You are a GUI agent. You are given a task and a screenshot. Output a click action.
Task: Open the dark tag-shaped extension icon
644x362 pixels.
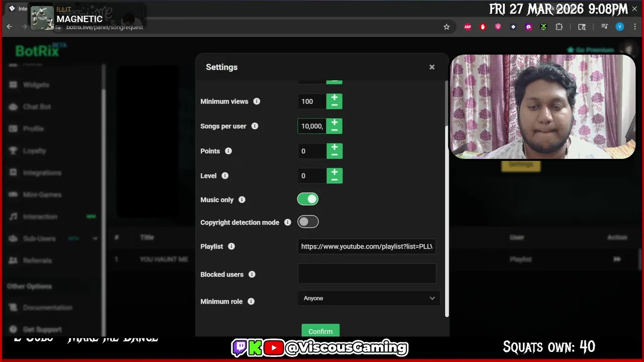click(513, 27)
